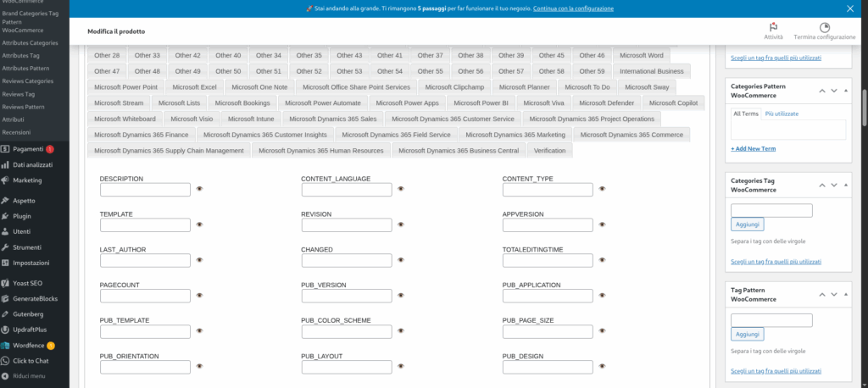Screen dimensions: 868x388
Task: Click Aggiungi in Tag Pattern WooCommerce
Action: [x=748, y=334]
